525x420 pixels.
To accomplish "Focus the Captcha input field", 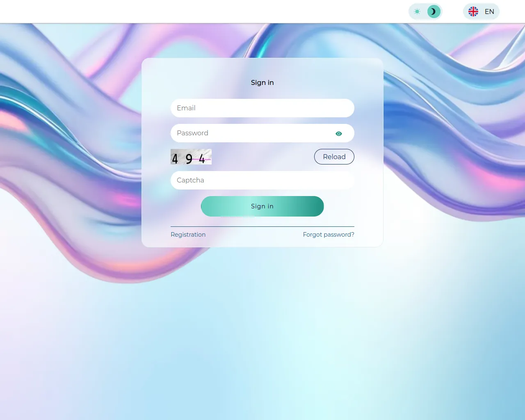I will click(x=262, y=180).
